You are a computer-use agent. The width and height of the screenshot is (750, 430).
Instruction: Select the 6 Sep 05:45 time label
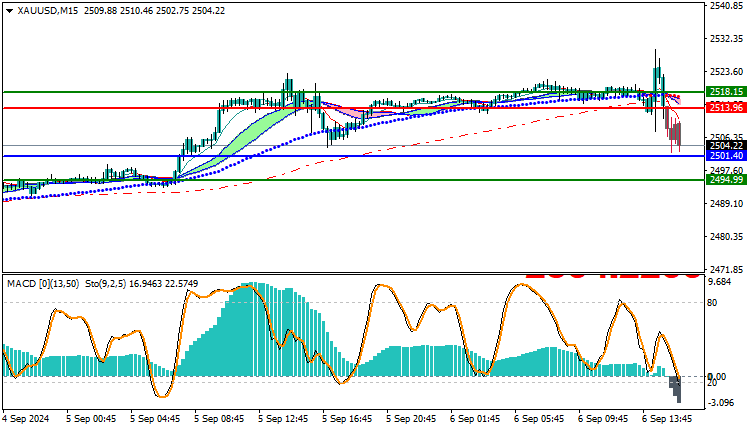(x=540, y=419)
